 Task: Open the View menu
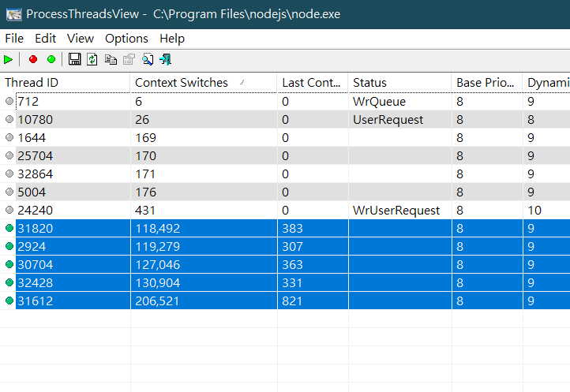click(81, 39)
